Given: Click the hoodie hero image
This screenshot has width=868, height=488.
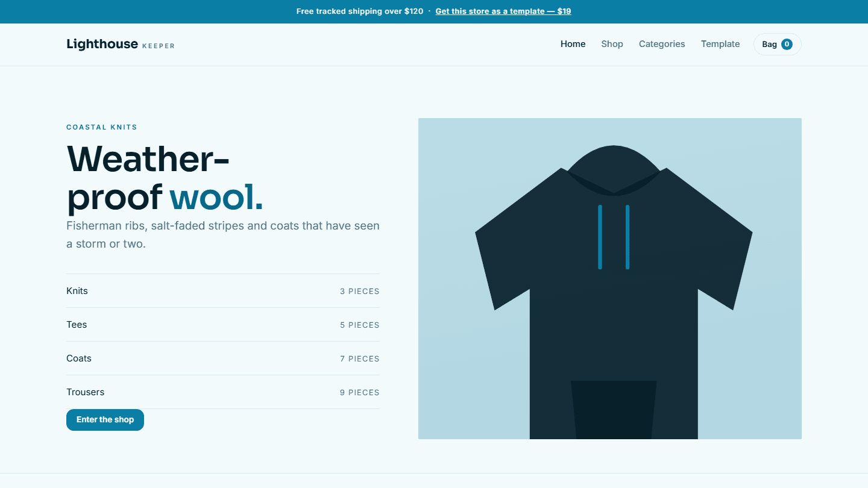Looking at the screenshot, I should 610,278.
